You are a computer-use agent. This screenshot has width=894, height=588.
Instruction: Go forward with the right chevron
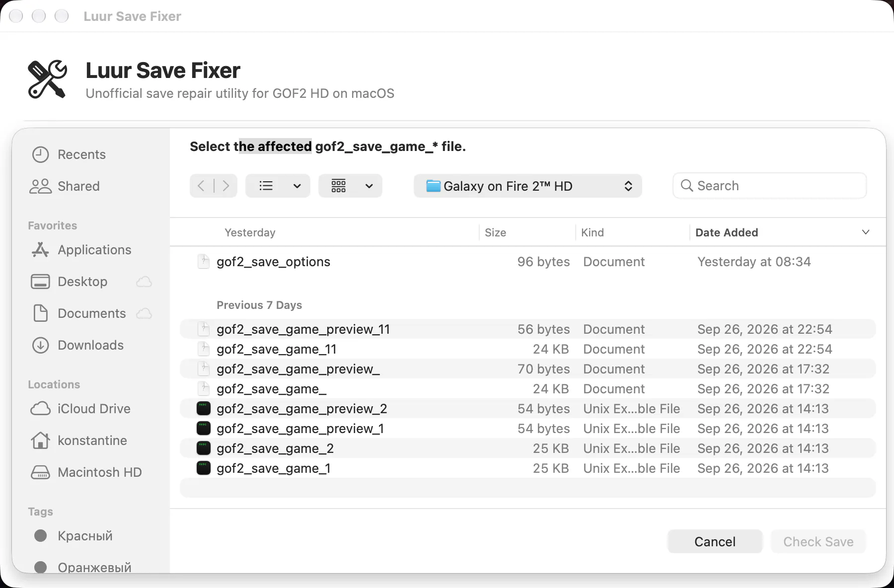click(225, 186)
